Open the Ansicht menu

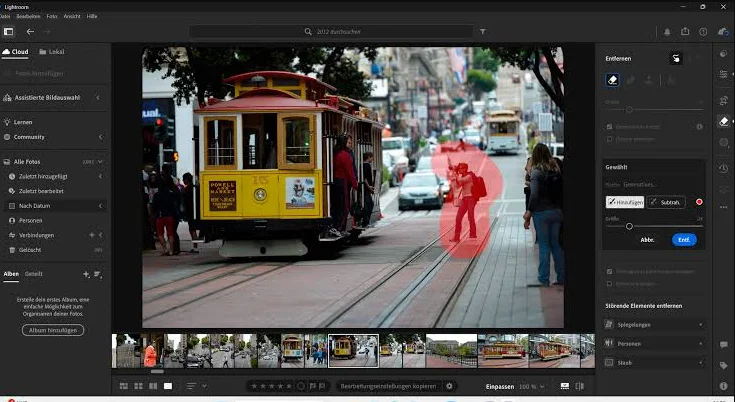point(72,16)
